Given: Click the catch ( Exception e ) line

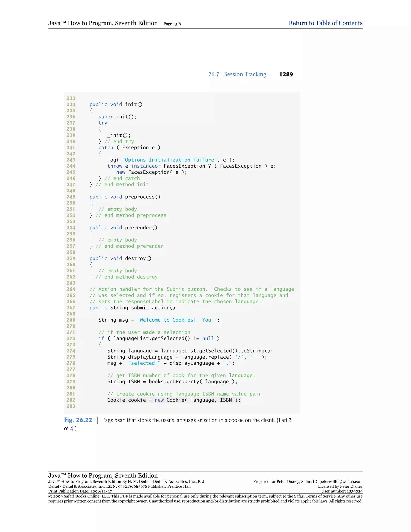Looking at the screenshot, I should point(129,148).
